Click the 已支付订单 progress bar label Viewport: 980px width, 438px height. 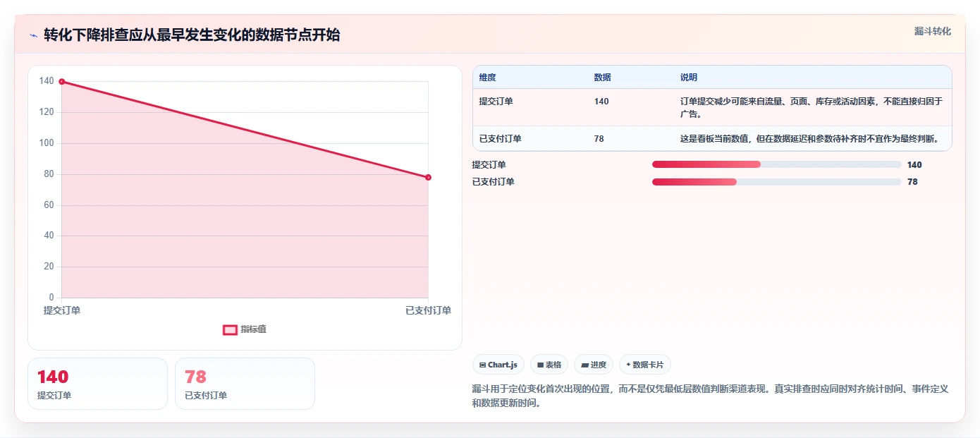click(x=494, y=182)
